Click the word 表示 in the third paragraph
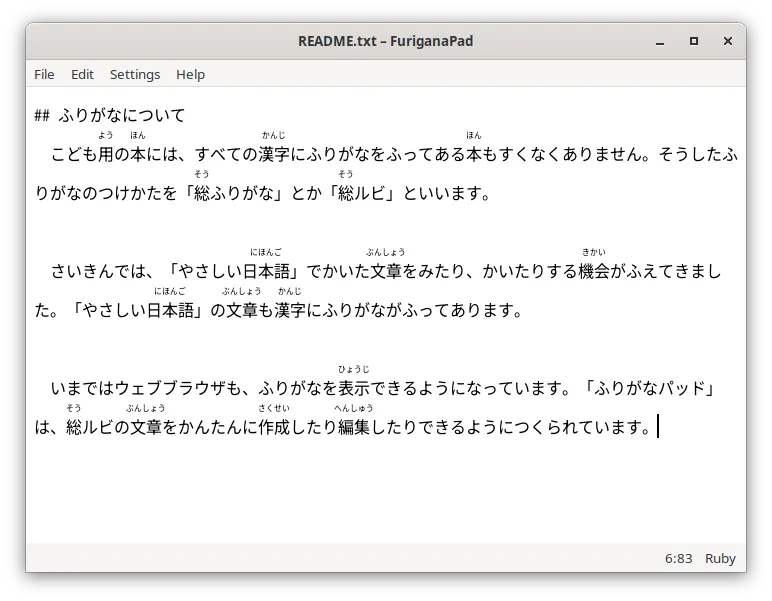772x601 pixels. tap(354, 388)
